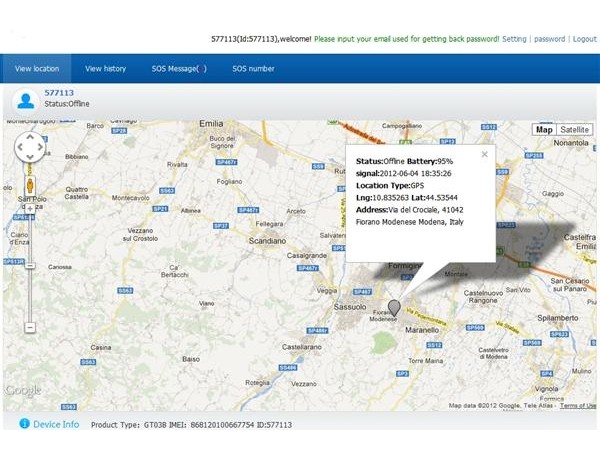
Task: Click the zoom out minus button
Action: tap(30, 327)
